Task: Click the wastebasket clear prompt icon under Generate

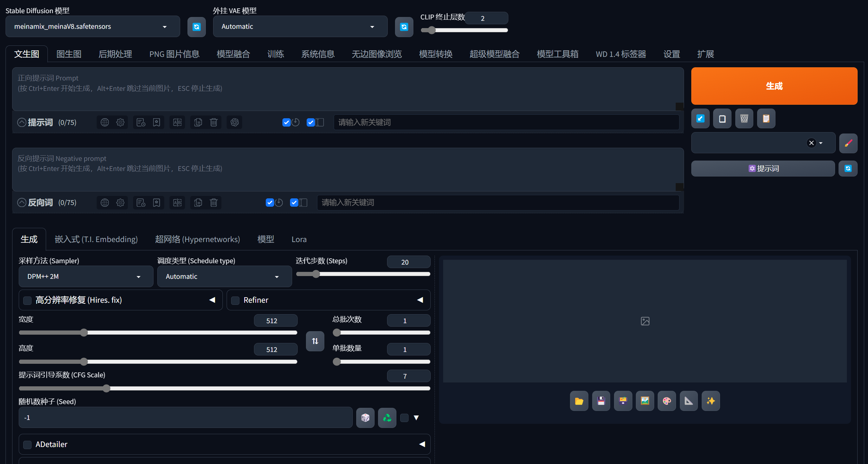Action: (744, 119)
